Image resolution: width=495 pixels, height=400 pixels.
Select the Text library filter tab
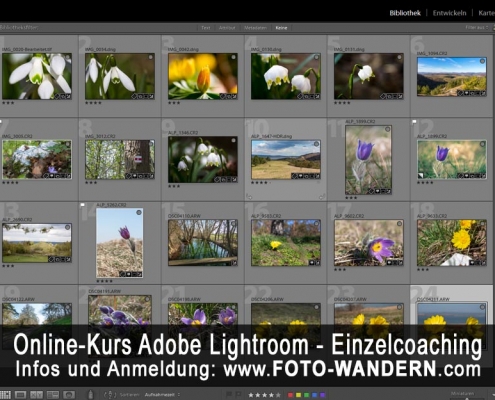(206, 28)
